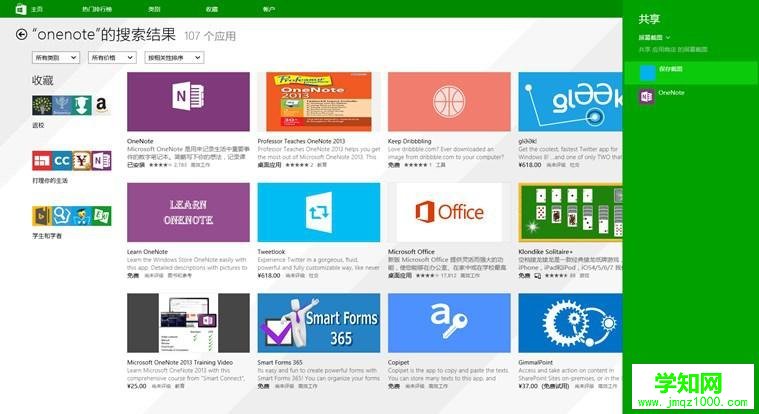Click the 'GimmalPoint' title text
759x414 pixels.
(x=535, y=362)
